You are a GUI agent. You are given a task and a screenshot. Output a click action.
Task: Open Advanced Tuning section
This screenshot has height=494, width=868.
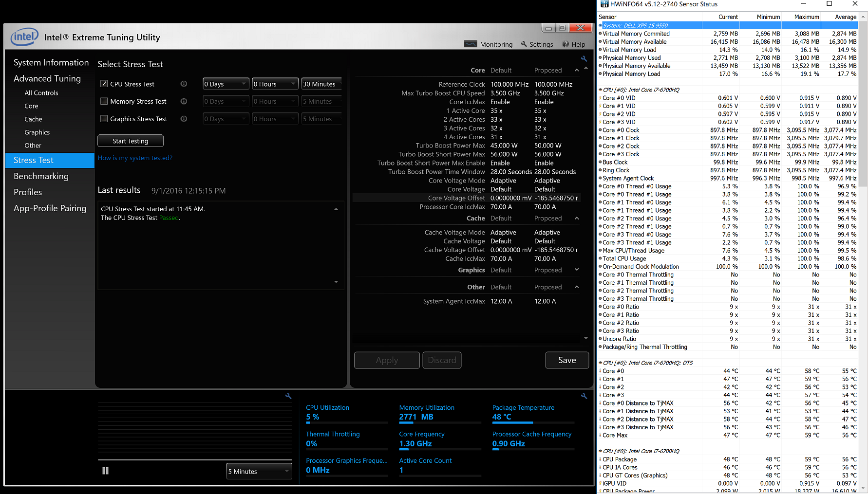coord(47,78)
